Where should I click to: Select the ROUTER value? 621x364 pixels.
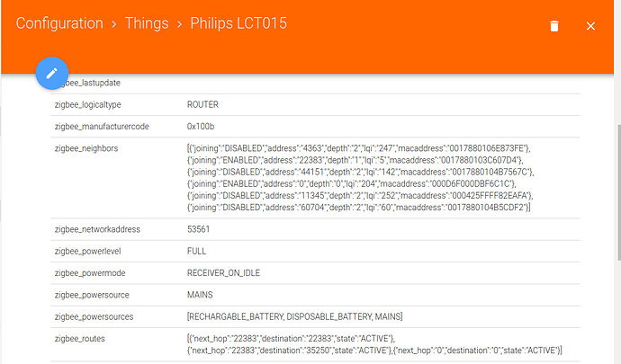coord(202,104)
